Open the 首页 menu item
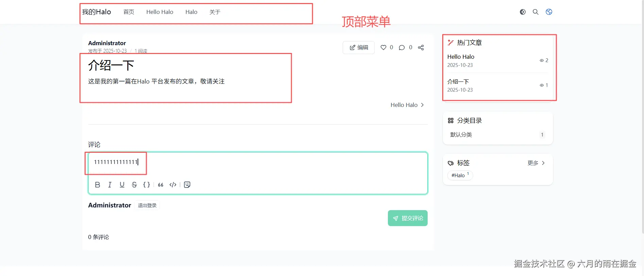This screenshot has height=276, width=644. [129, 12]
